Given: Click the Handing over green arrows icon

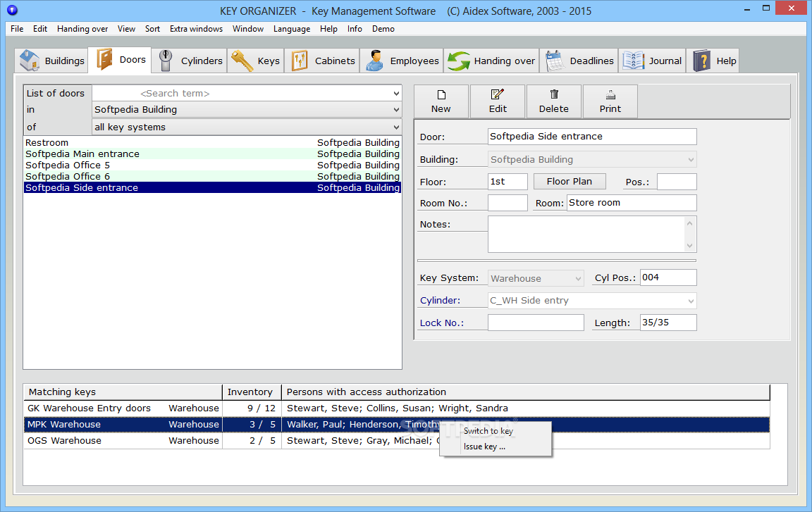Looking at the screenshot, I should [459, 61].
